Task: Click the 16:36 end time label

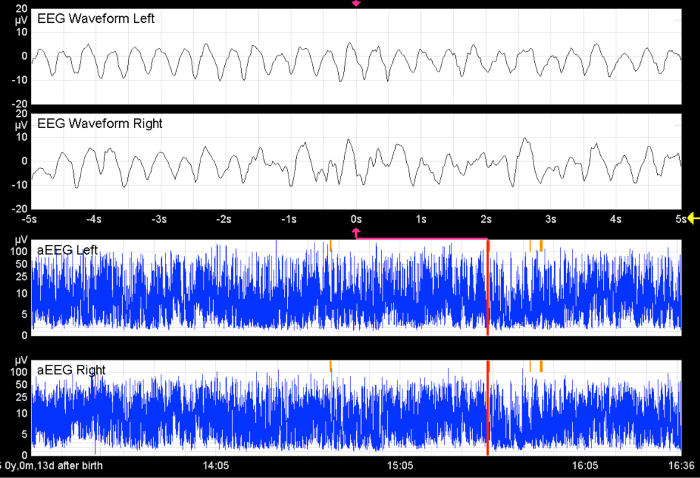Action: coord(682,466)
